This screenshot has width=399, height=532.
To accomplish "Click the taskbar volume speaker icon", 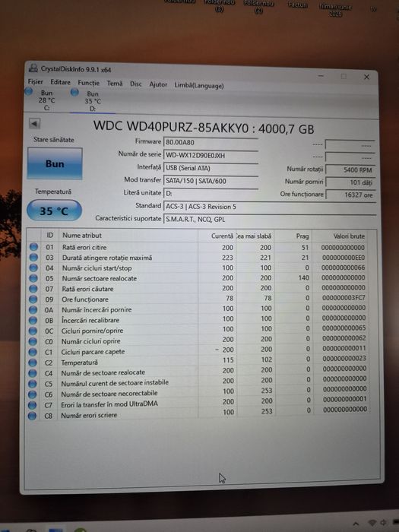I will click(384, 523).
